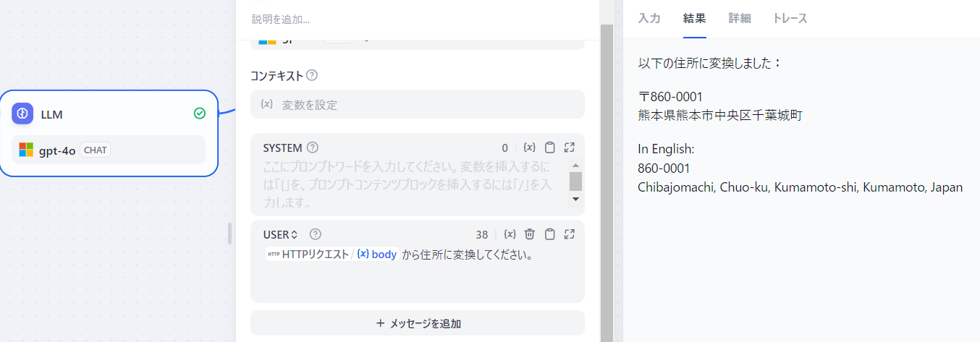Viewport: 980px width, 342px height.
Task: Click the gpt-4o model chip on the node
Action: (109, 150)
